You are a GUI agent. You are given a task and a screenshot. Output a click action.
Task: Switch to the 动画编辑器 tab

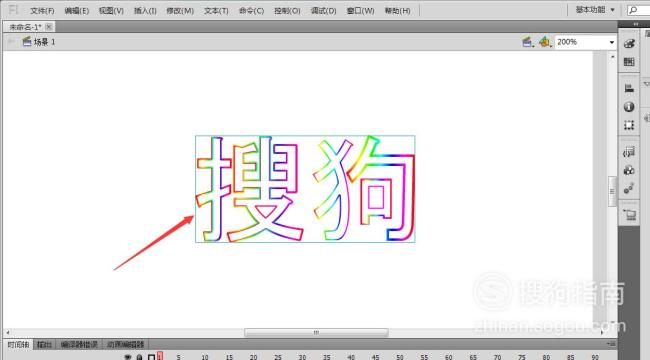point(125,344)
